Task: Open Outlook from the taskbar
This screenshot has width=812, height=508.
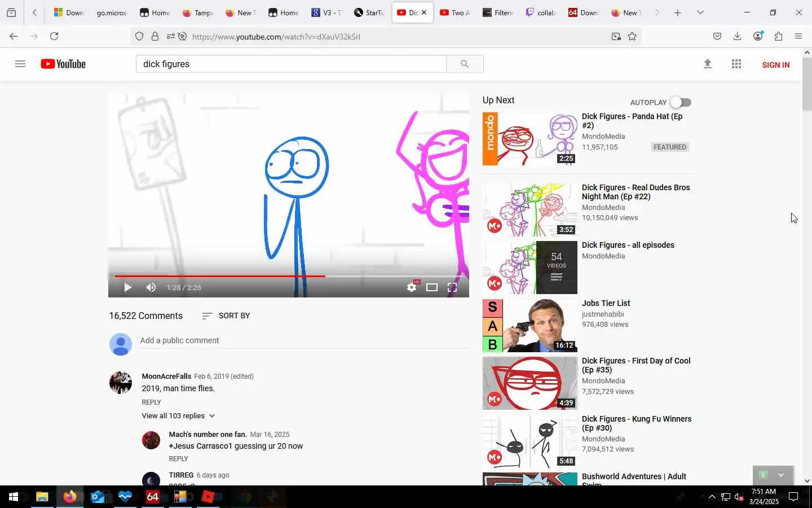Action: click(98, 497)
